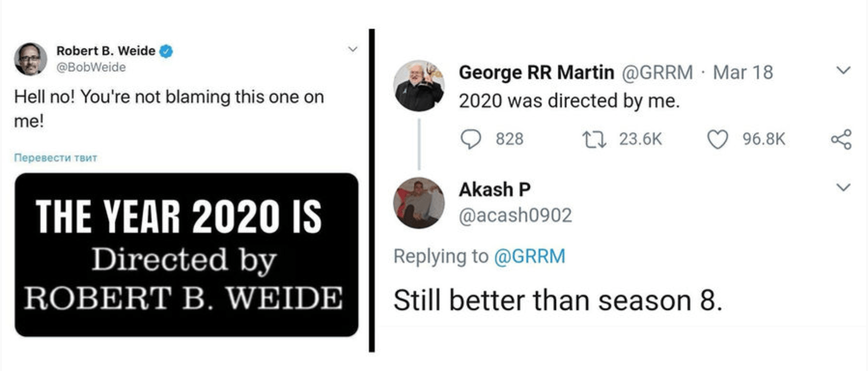
Task: Open the @GRRM mention in Replying to
Action: click(x=529, y=256)
